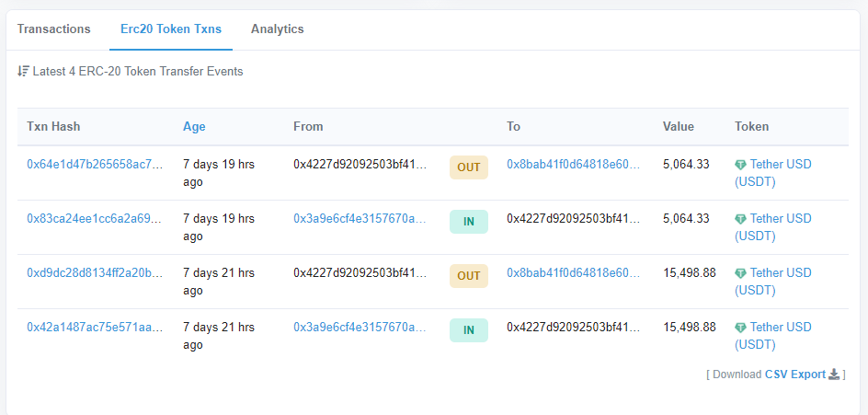The height and width of the screenshot is (415, 868).
Task: Click the Txn Hash column header
Action: point(53,126)
